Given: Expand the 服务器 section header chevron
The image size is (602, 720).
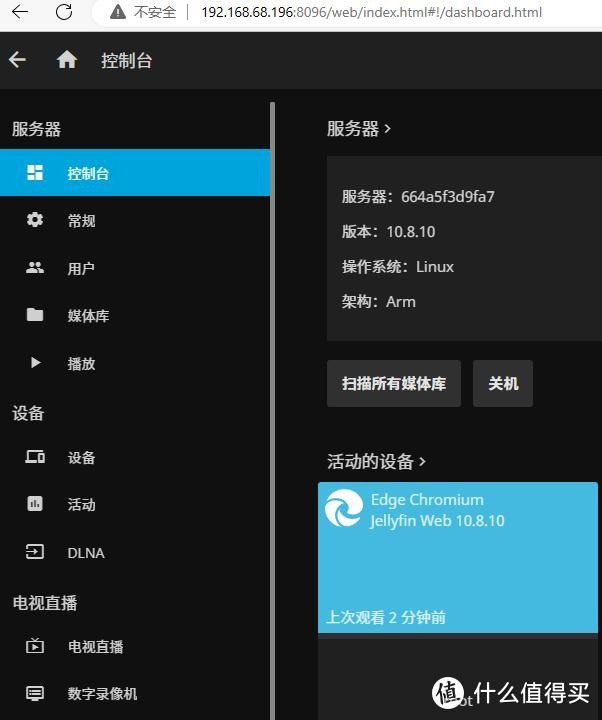Looking at the screenshot, I should point(387,129).
